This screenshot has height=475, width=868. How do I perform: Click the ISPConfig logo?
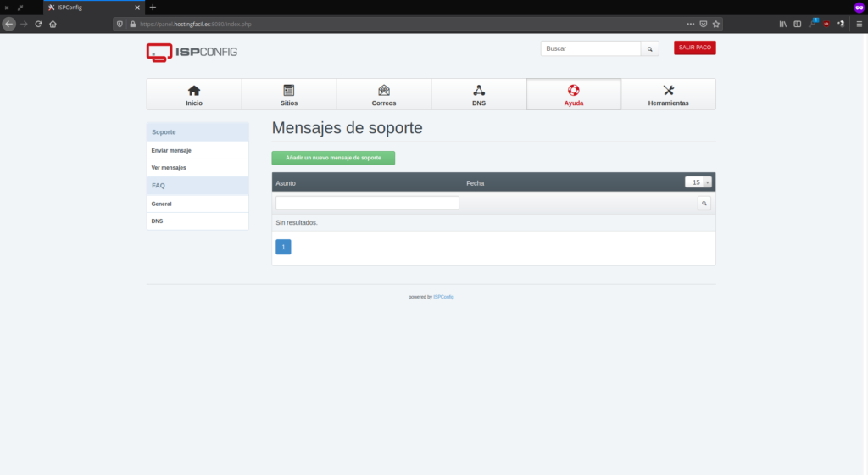coord(192,52)
